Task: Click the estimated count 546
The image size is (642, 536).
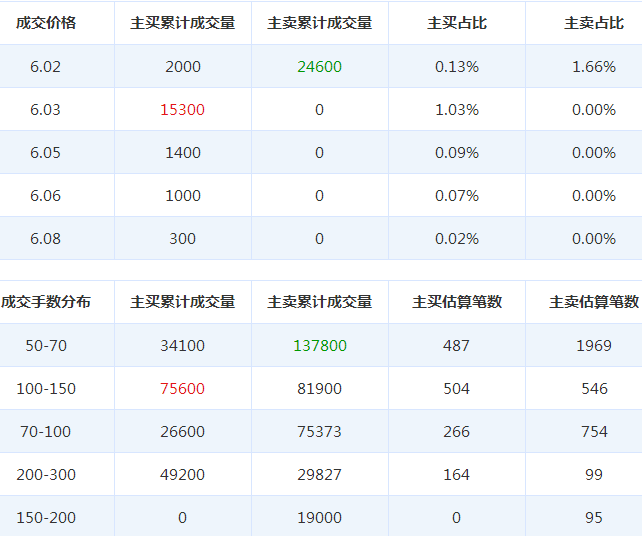Action: [594, 389]
